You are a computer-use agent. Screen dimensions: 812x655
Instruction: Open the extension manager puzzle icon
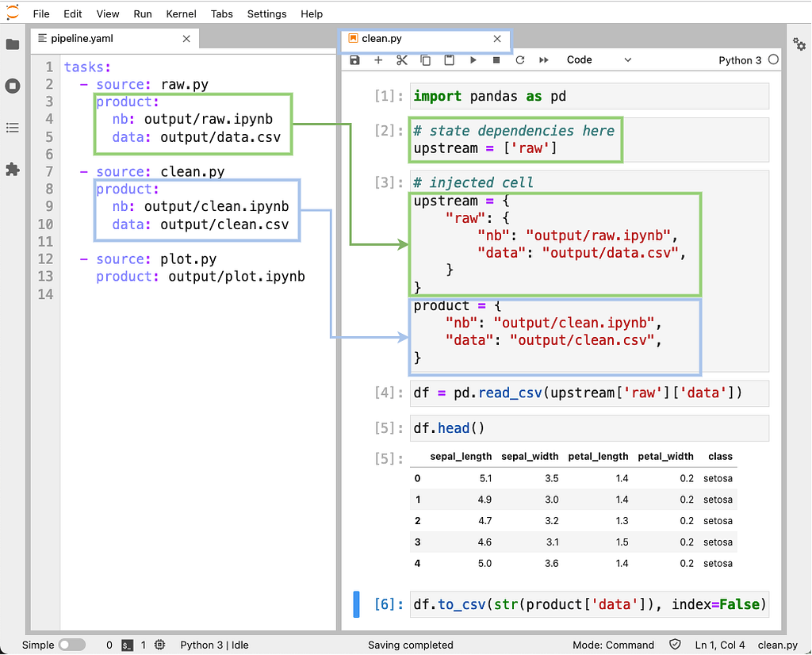tap(13, 170)
